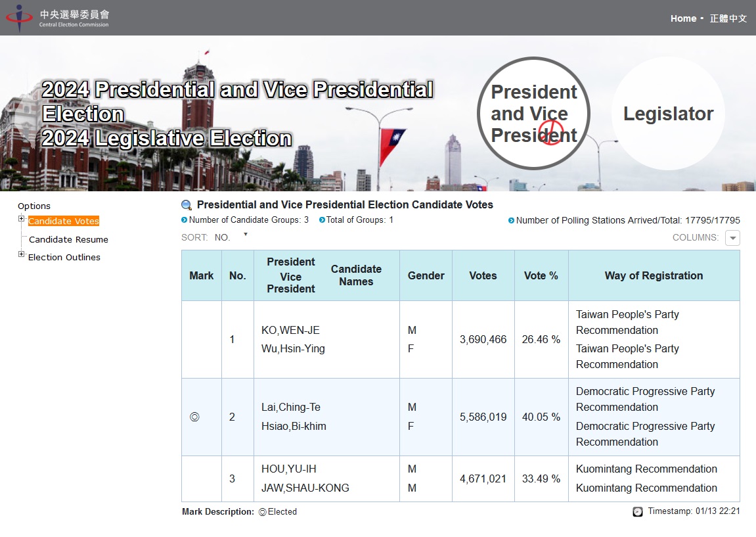Click the clock icon next to Timestamp
Image resolution: width=756 pixels, height=537 pixels.
637,511
